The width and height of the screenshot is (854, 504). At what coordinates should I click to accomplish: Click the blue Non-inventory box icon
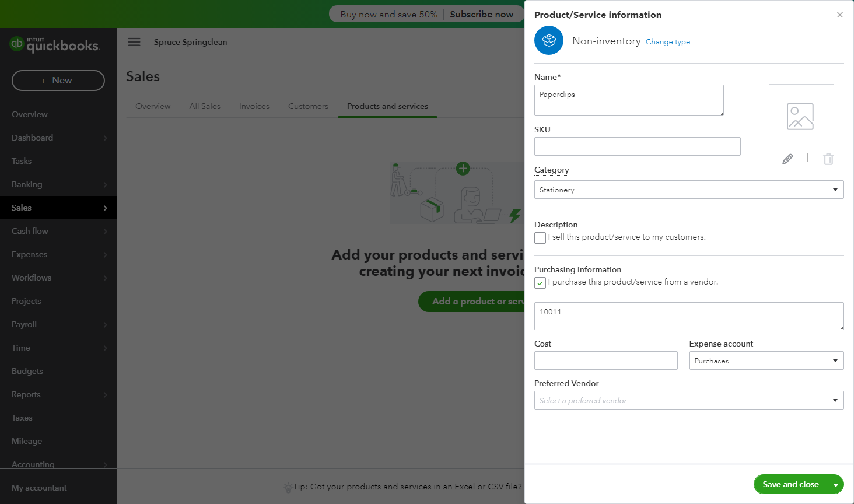(549, 41)
